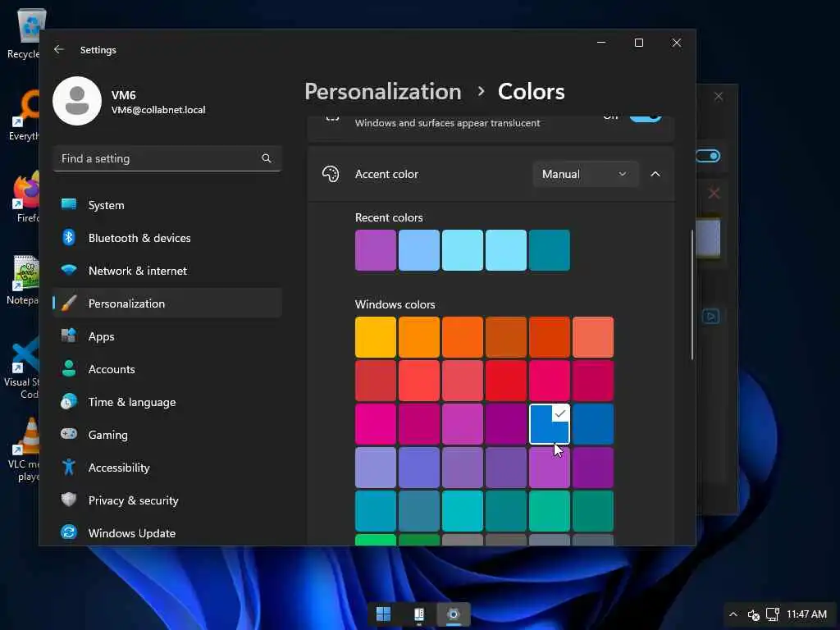
Task: Open the Gaming settings category
Action: coord(167,434)
